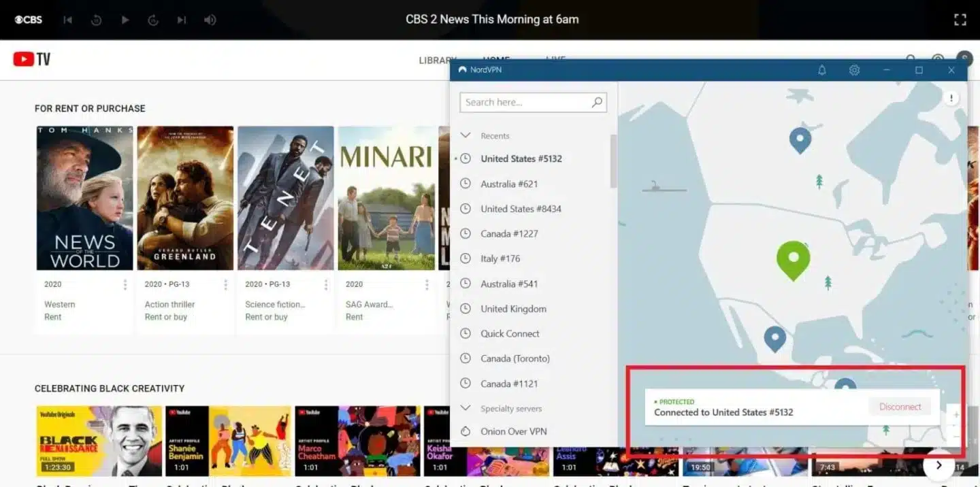Screen dimensions: 980x487
Task: Connect to Canada #1227 server
Action: pos(509,233)
